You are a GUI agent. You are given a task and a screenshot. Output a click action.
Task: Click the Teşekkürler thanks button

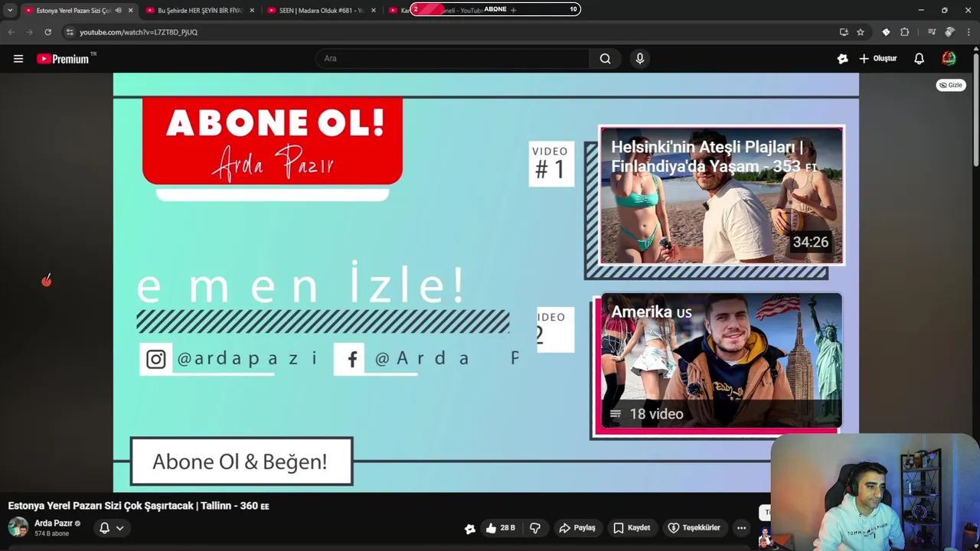coord(694,528)
